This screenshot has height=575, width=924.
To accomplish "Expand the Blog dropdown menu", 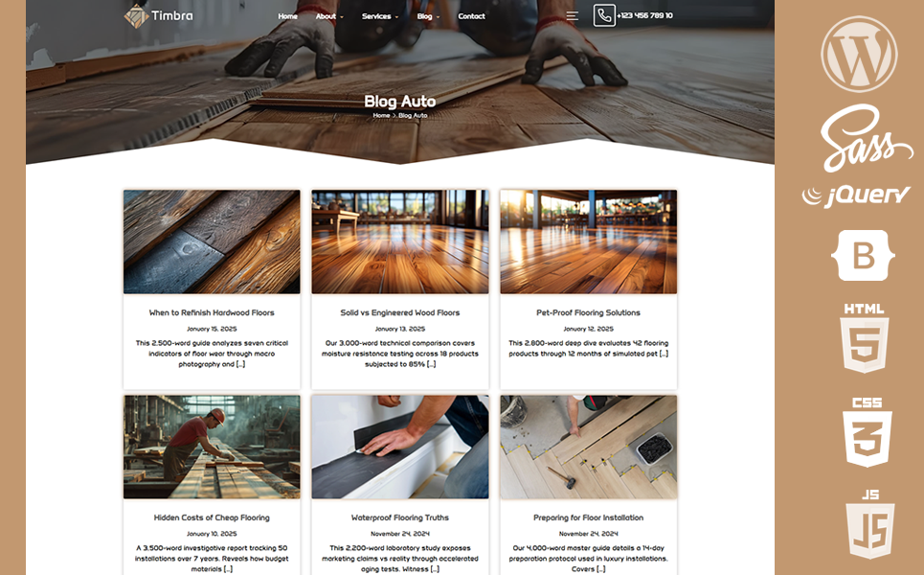I will pos(428,16).
